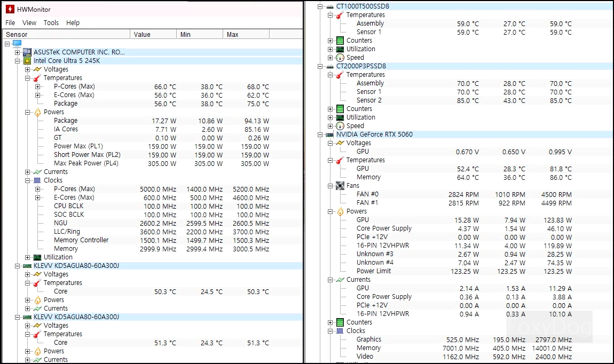Viewport: 614px width, 364px height.
Task: Click the Value column header
Action: coord(153,35)
